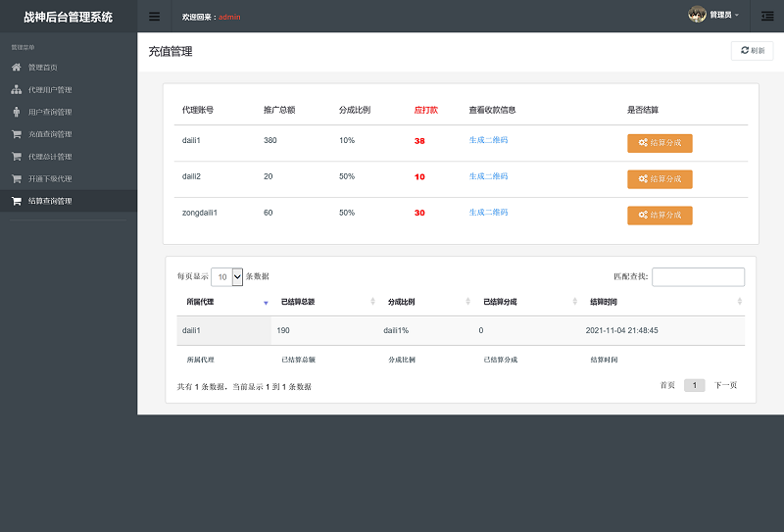Click the admin username in welcome text
Screen dimensions: 784x532
(229, 17)
